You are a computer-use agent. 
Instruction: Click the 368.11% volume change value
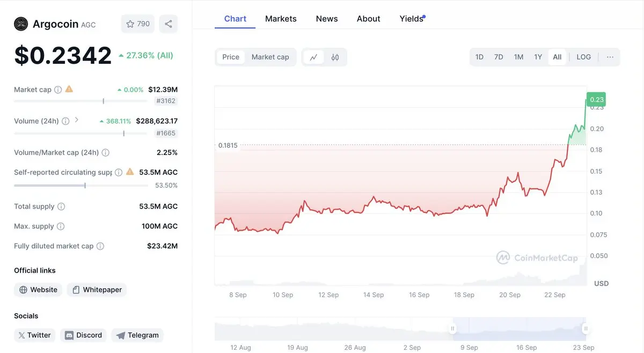pyautogui.click(x=115, y=121)
